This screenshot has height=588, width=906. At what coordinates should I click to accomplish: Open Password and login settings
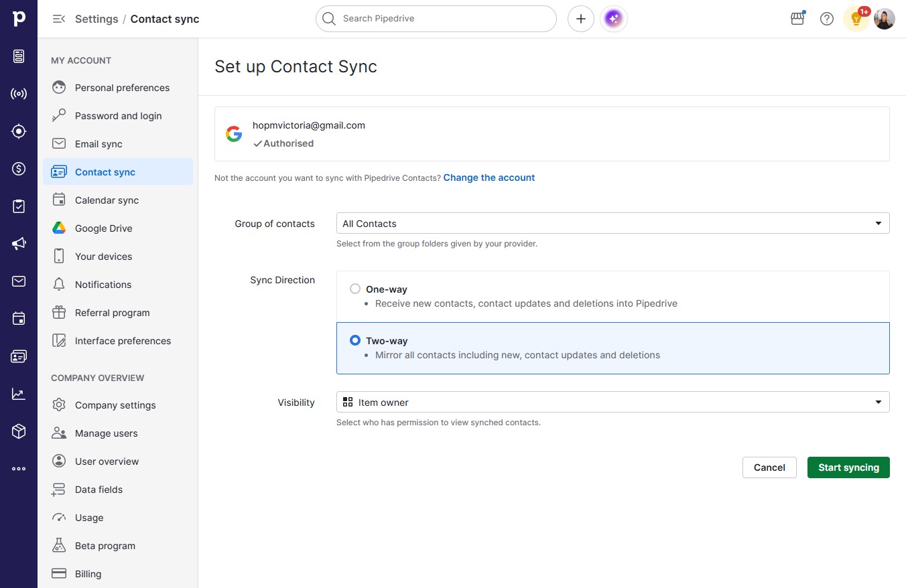pos(118,116)
